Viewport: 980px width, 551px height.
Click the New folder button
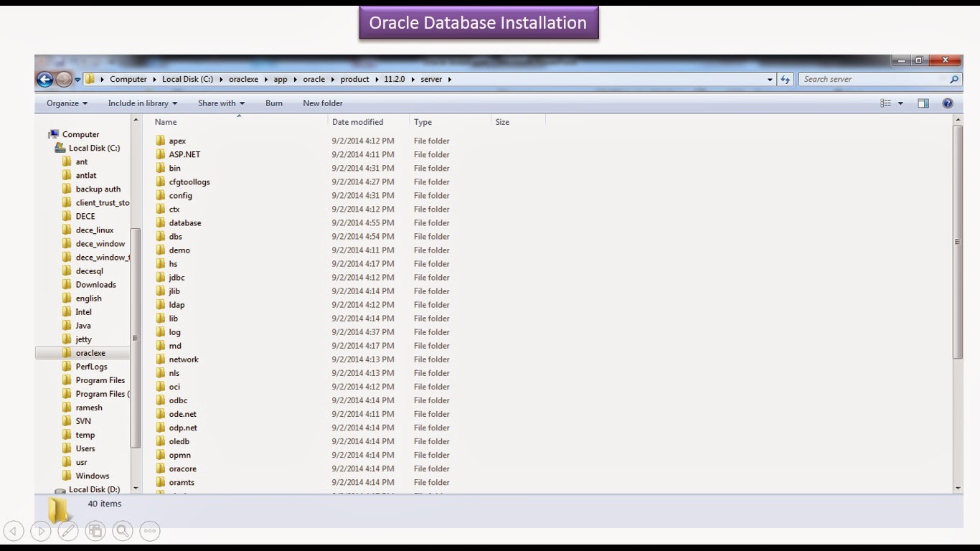coord(323,103)
